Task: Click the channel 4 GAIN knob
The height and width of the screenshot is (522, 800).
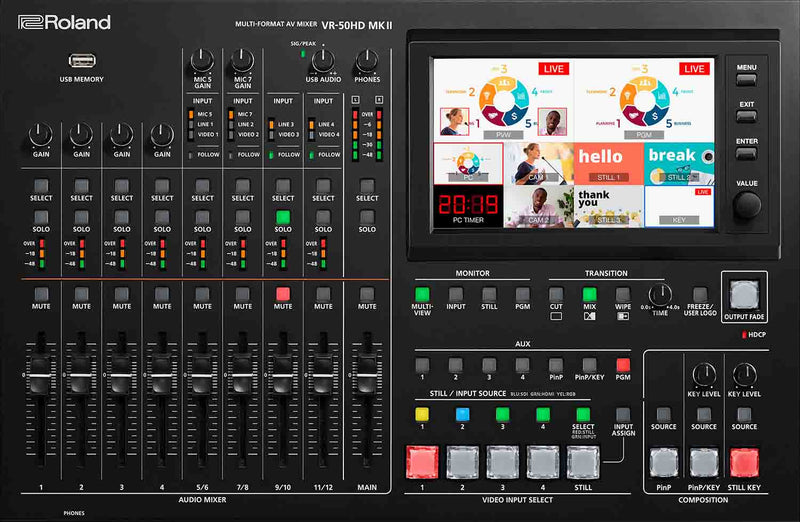Action: [x=162, y=136]
